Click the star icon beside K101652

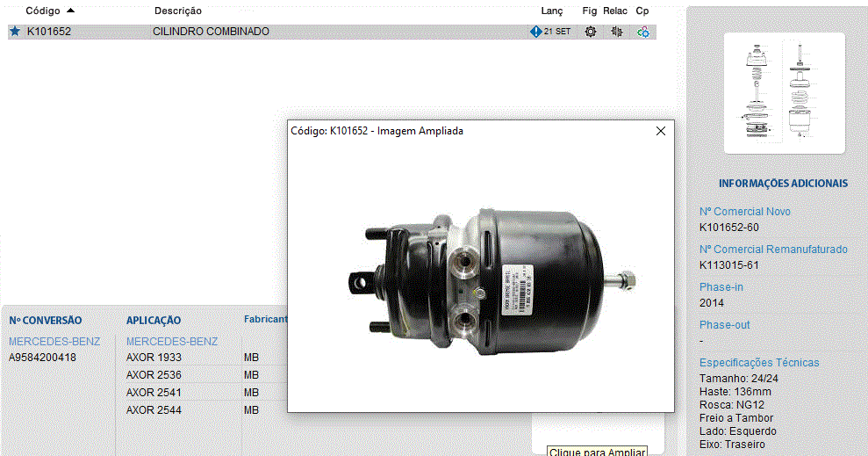(15, 32)
